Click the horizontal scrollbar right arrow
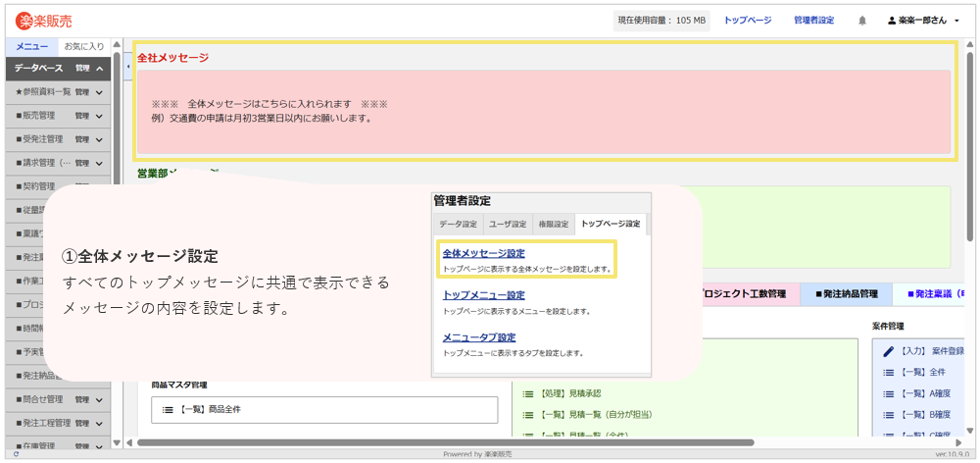Image resolution: width=980 pixels, height=463 pixels. coord(959,443)
